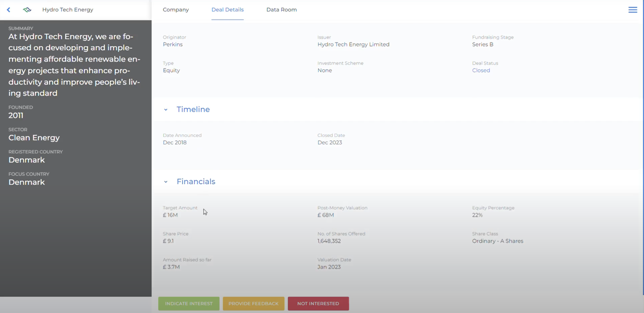Collapse the Financials section chevron
644x313 pixels.
(x=166, y=182)
